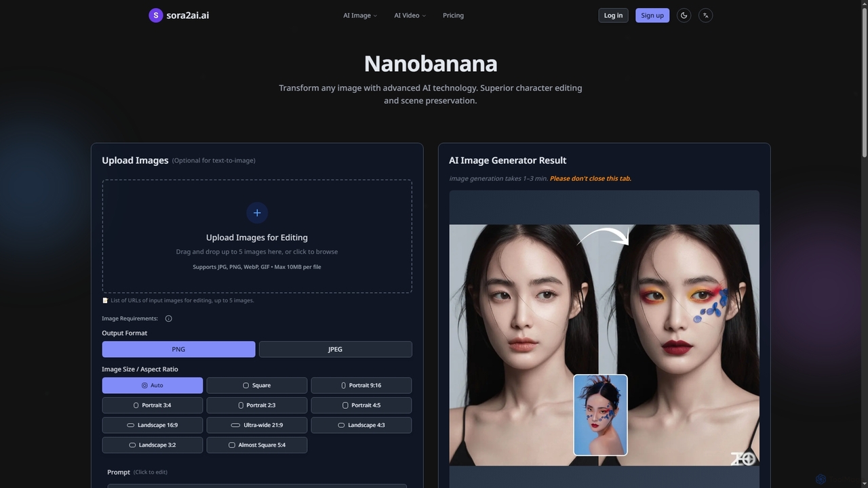Screen dimensions: 868x488
Task: Toggle dark mode moon icon
Action: pyautogui.click(x=684, y=15)
